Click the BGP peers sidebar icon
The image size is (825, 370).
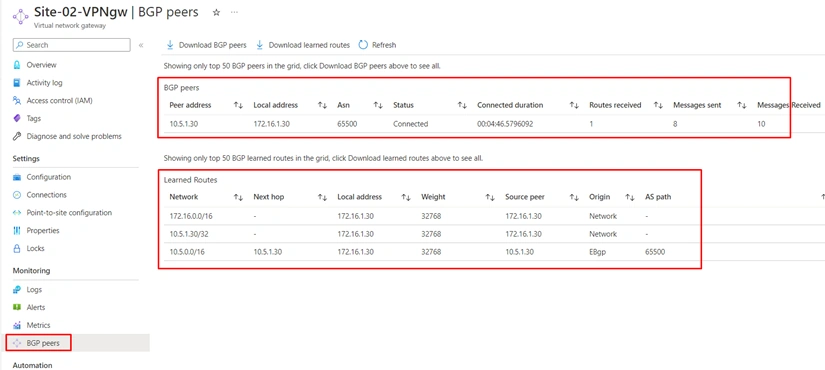(x=17, y=343)
